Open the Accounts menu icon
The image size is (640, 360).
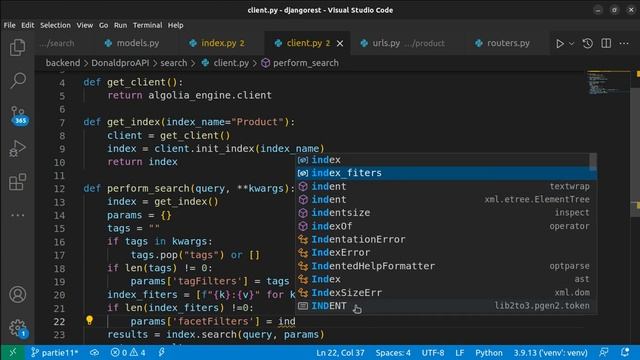(x=18, y=294)
